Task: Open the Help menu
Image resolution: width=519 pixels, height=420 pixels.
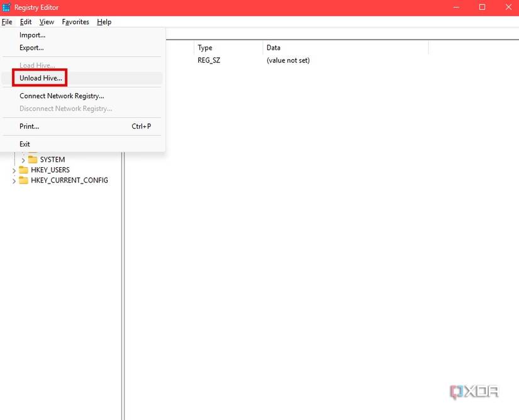Action: click(x=104, y=22)
